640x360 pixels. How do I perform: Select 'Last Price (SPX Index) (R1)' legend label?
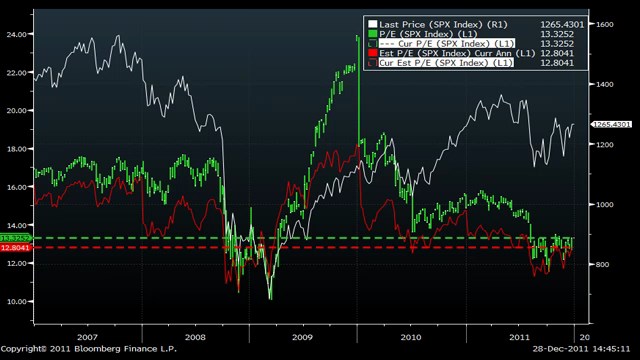coord(443,24)
